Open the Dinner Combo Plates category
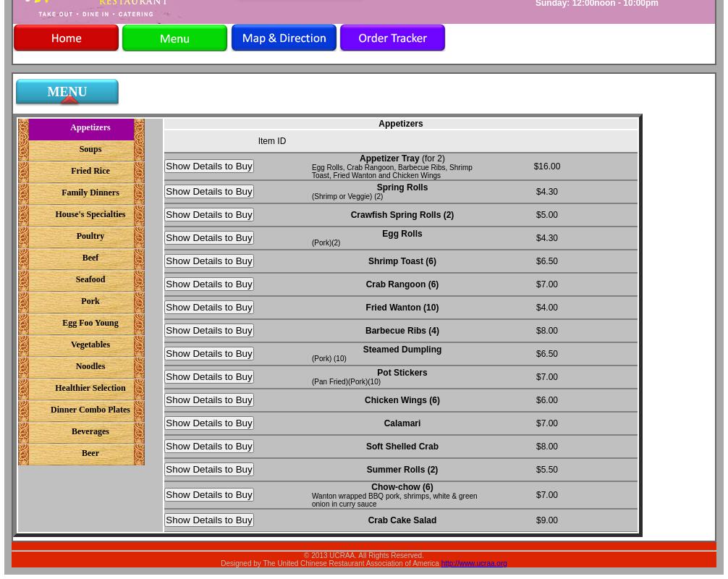 pos(90,410)
